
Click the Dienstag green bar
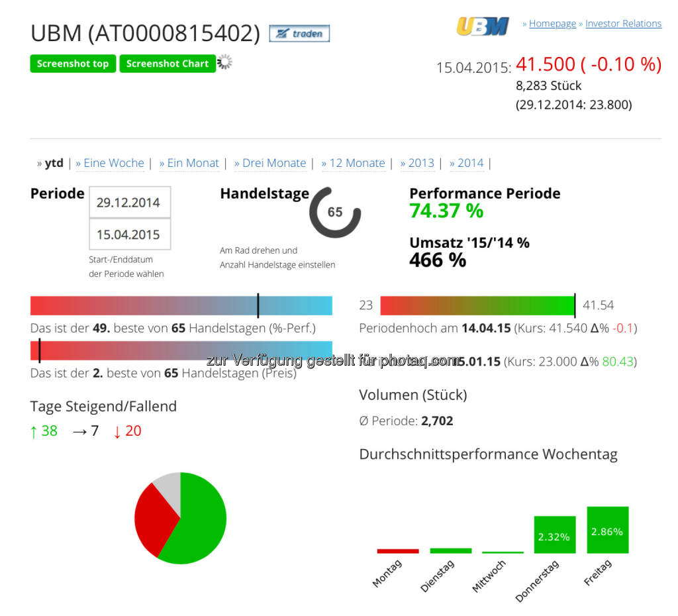pos(450,550)
